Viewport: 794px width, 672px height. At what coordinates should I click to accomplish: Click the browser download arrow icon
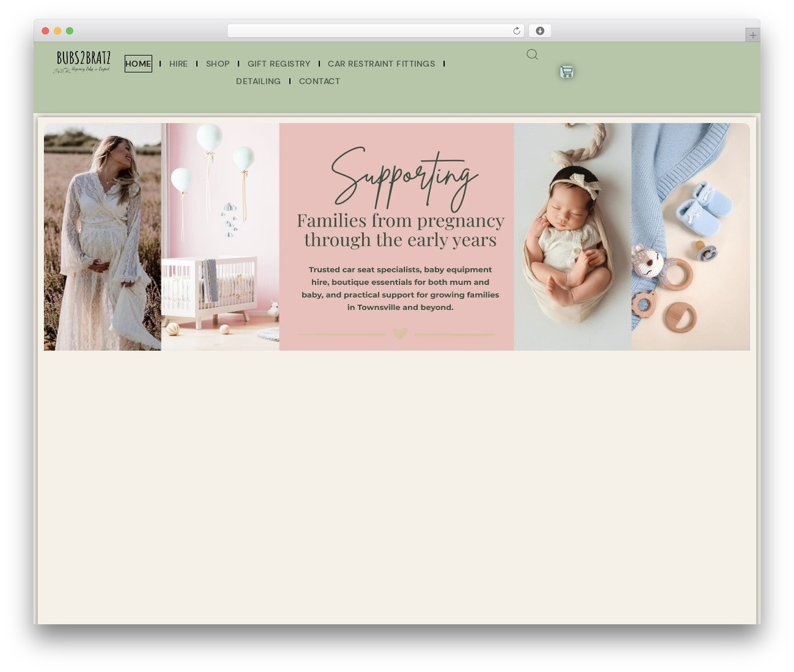click(x=540, y=31)
